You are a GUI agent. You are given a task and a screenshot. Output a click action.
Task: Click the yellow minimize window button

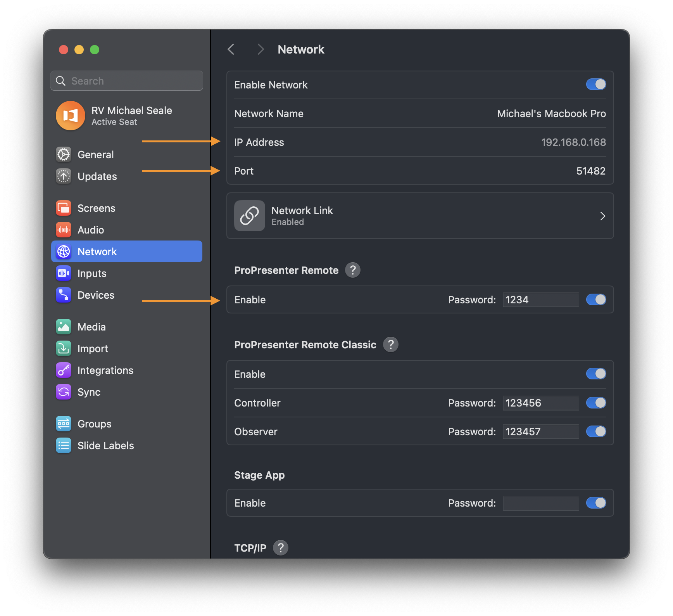[x=79, y=50]
